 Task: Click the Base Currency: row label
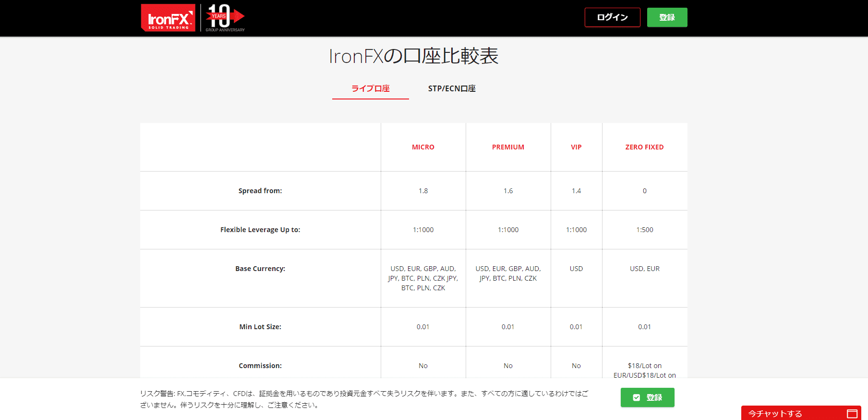(260, 269)
